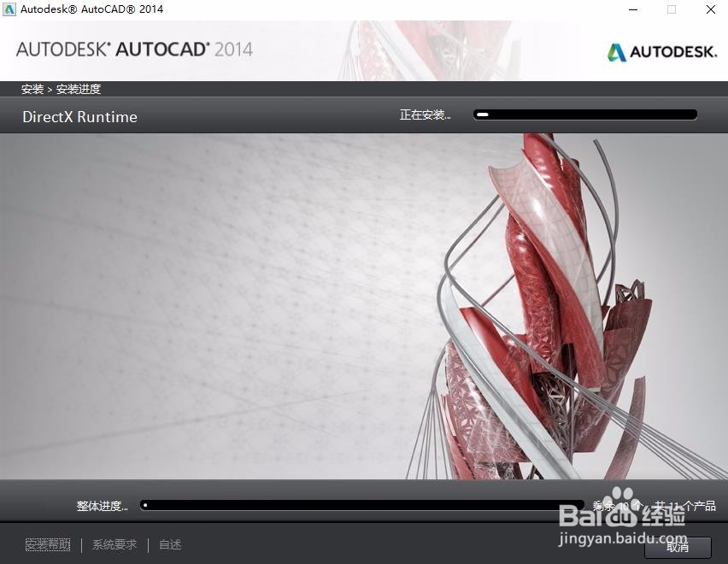Click the 安装 > 安装进度 breadcrumb

pyautogui.click(x=61, y=89)
